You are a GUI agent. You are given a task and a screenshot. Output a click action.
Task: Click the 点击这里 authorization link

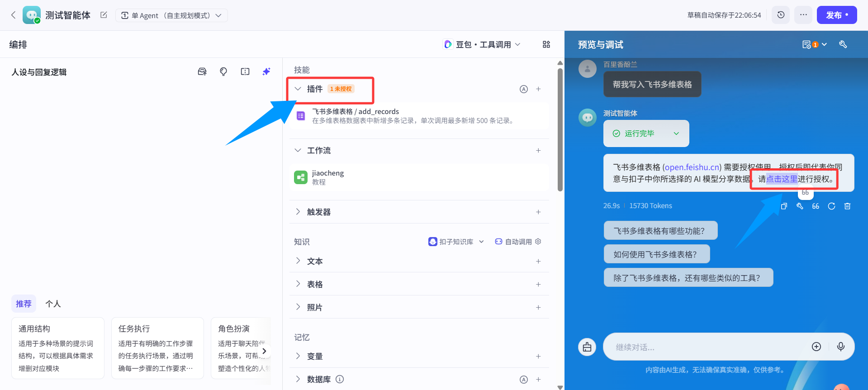point(782,179)
